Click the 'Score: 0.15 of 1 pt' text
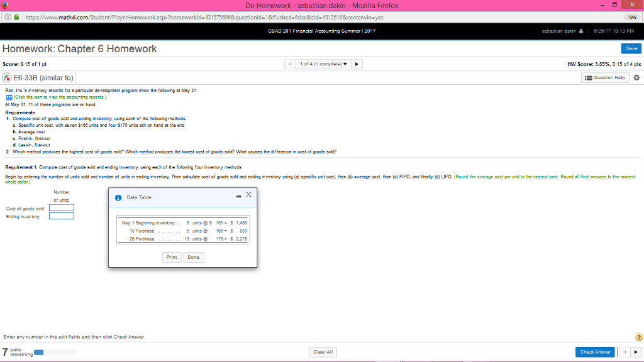644x362 pixels. coord(25,64)
